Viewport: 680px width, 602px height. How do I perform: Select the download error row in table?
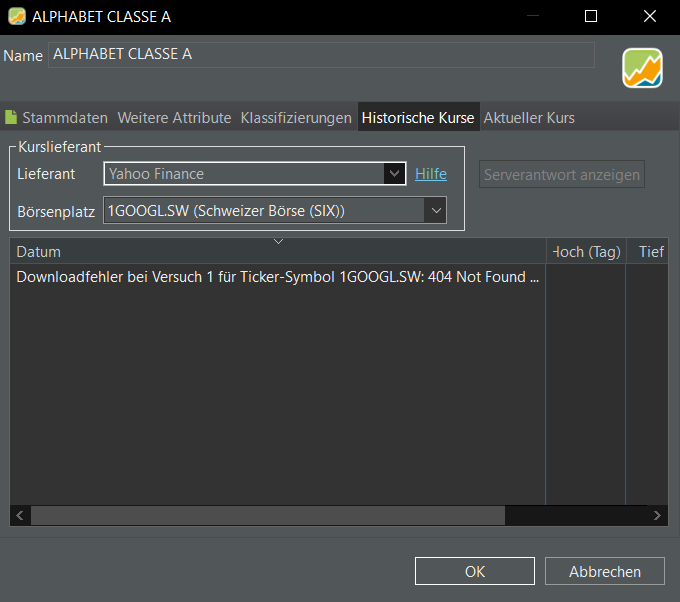click(278, 277)
